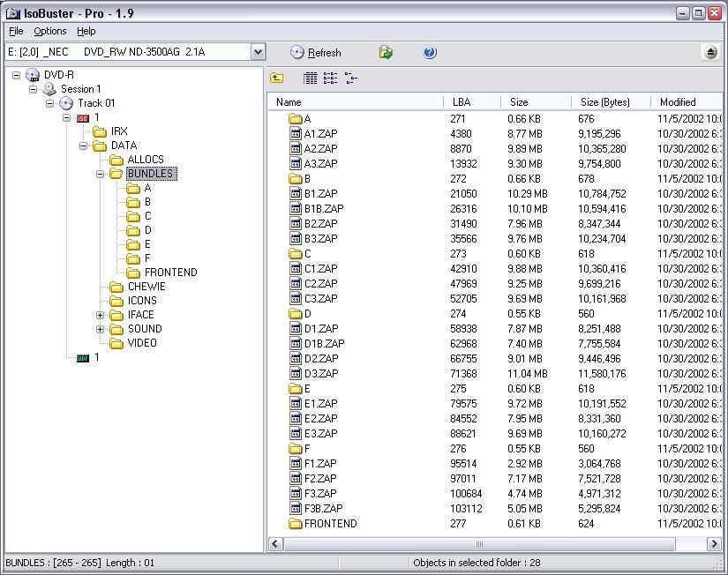This screenshot has width=728, height=575.
Task: Switch to details list view icon
Action: 310,78
